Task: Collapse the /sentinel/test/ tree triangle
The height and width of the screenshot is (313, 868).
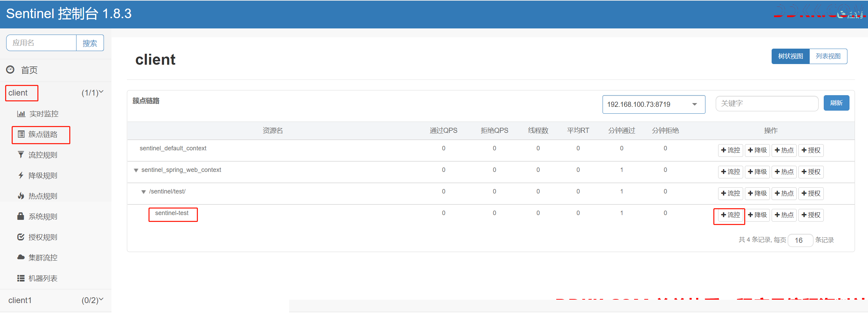Action: pos(144,192)
